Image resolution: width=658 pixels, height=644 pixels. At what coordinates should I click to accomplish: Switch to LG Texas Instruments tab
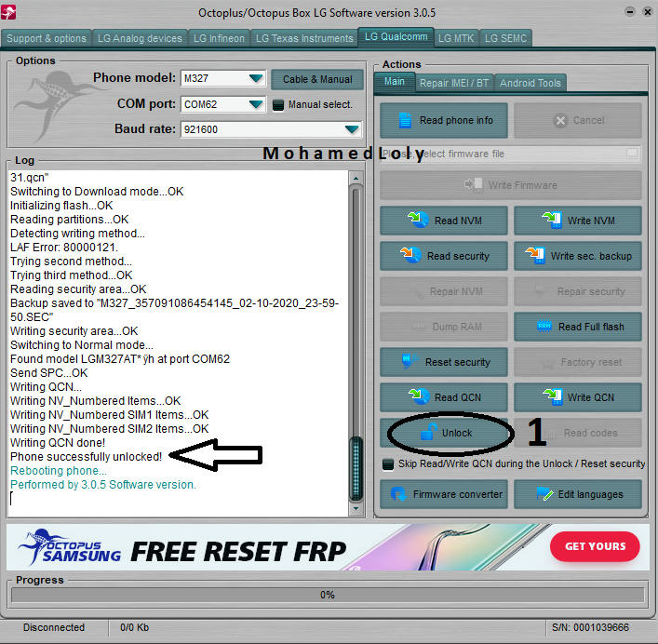304,38
